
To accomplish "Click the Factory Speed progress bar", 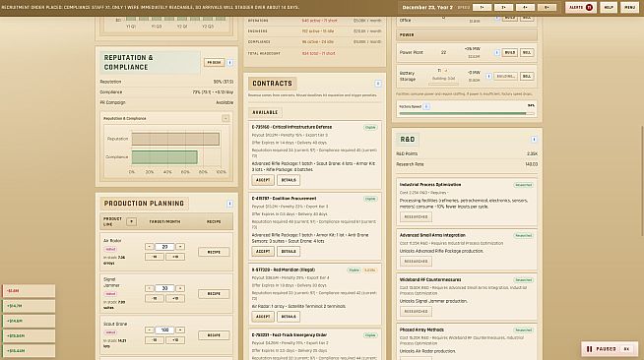I will (x=467, y=113).
